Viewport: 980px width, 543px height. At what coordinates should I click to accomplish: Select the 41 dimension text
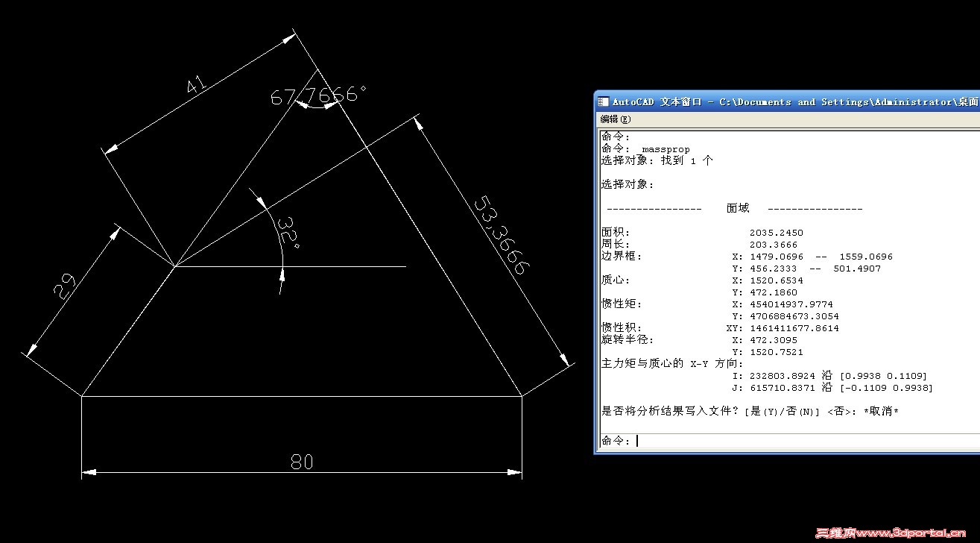click(x=196, y=86)
